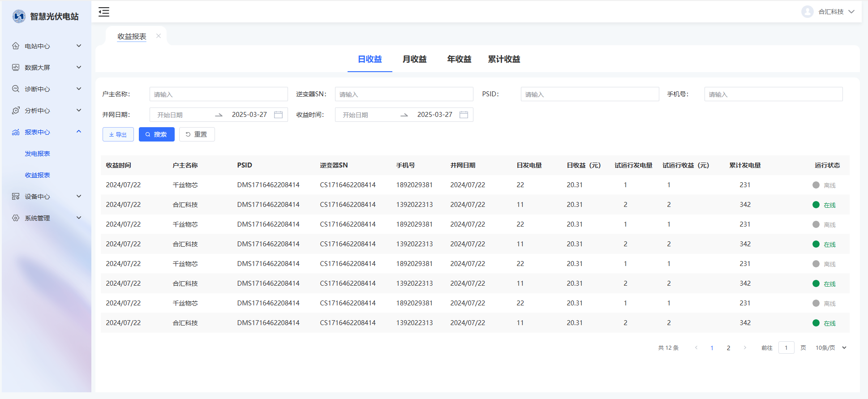Screen dimensions: 868x399
Task: Click the user avatar icon
Action: pyautogui.click(x=807, y=12)
